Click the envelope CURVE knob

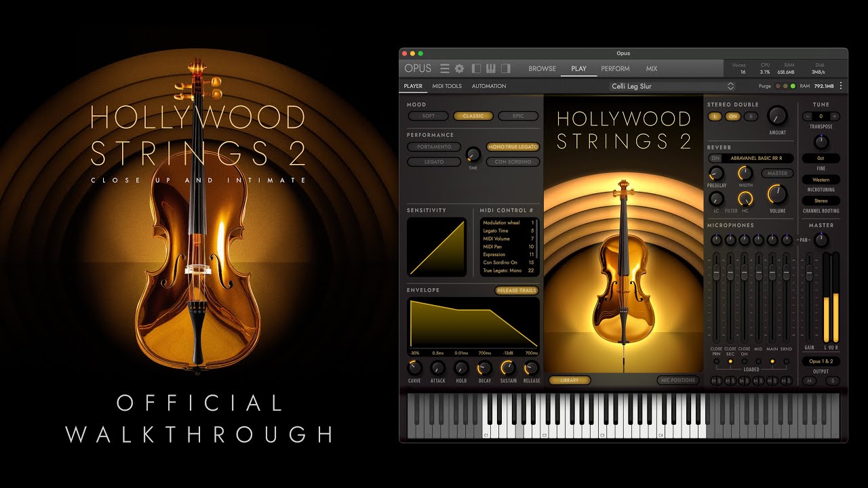[414, 368]
